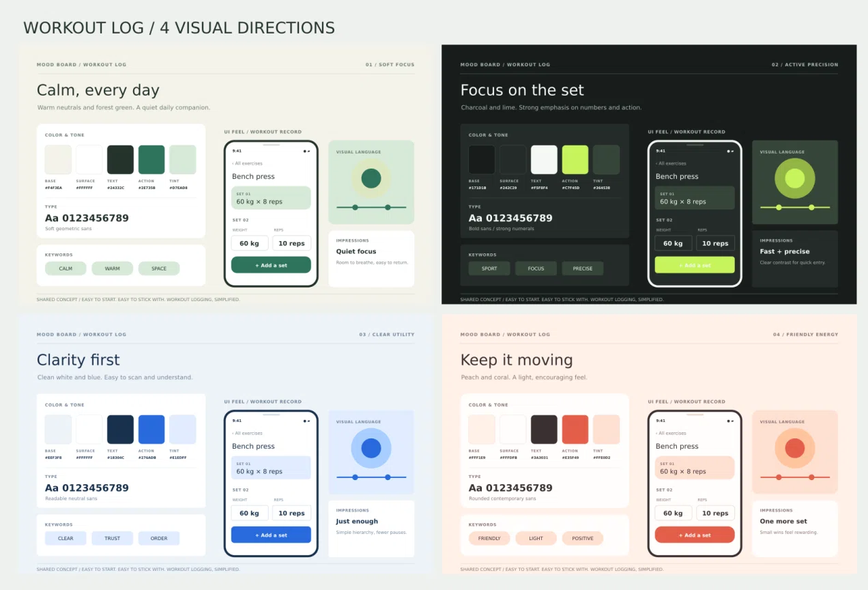Pick the dark #24332C text swatch
The width and height of the screenshot is (868, 590).
[120, 160]
